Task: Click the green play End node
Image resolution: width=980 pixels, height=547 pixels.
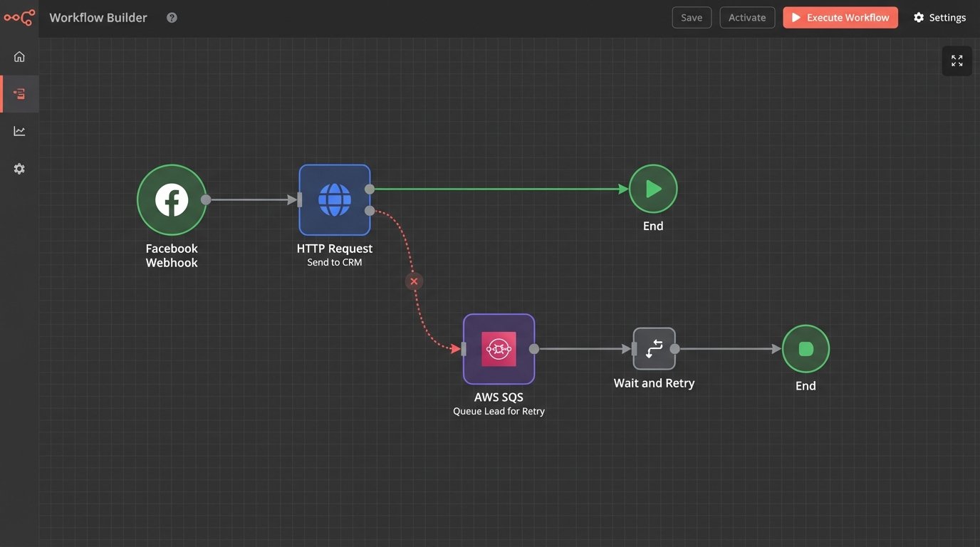Action: [653, 189]
